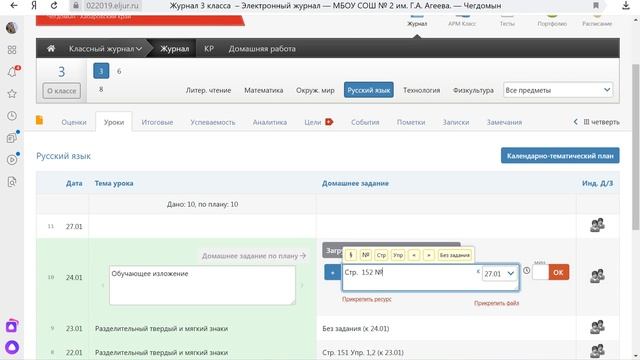Viewport: 640px width, 360px height.
Task: Open the browser downloads icon
Action: (x=625, y=6)
